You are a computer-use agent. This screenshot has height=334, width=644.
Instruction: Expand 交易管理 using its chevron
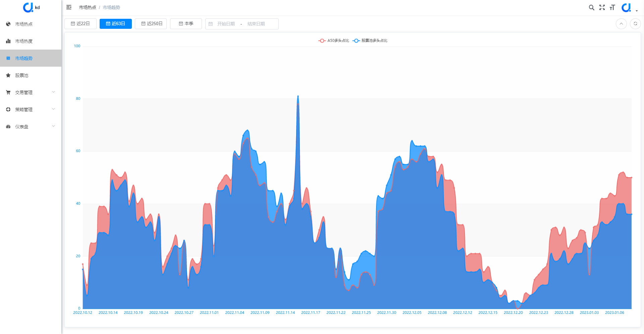click(53, 92)
